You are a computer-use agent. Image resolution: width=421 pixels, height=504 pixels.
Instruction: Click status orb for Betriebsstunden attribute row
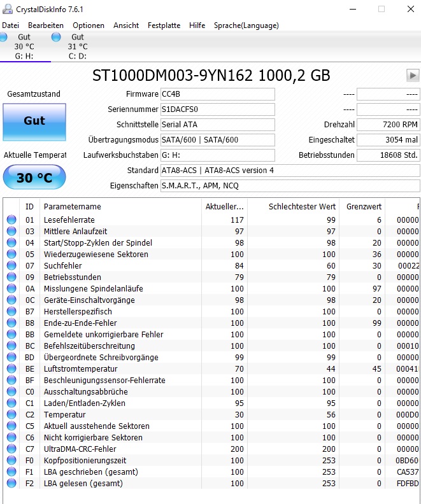point(11,277)
